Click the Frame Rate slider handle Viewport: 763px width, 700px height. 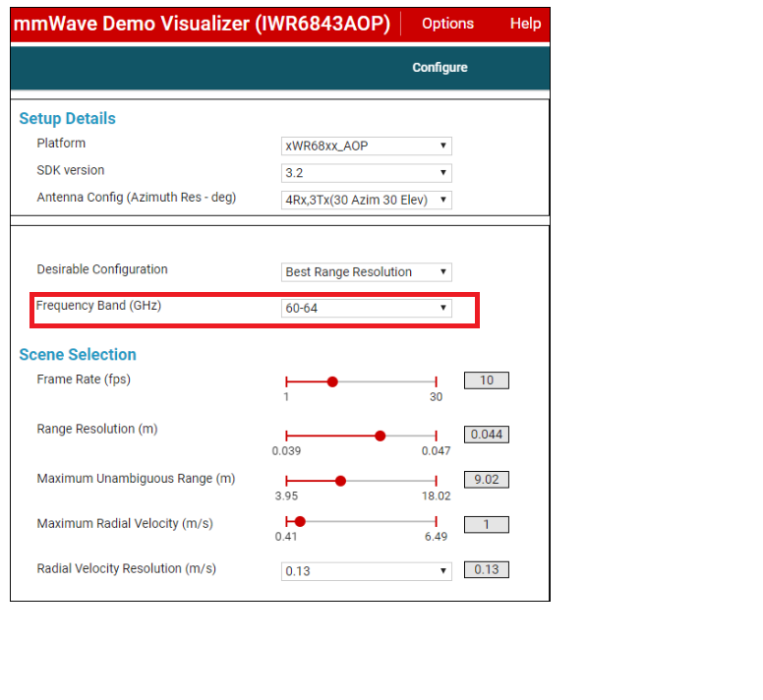pyautogui.click(x=332, y=381)
